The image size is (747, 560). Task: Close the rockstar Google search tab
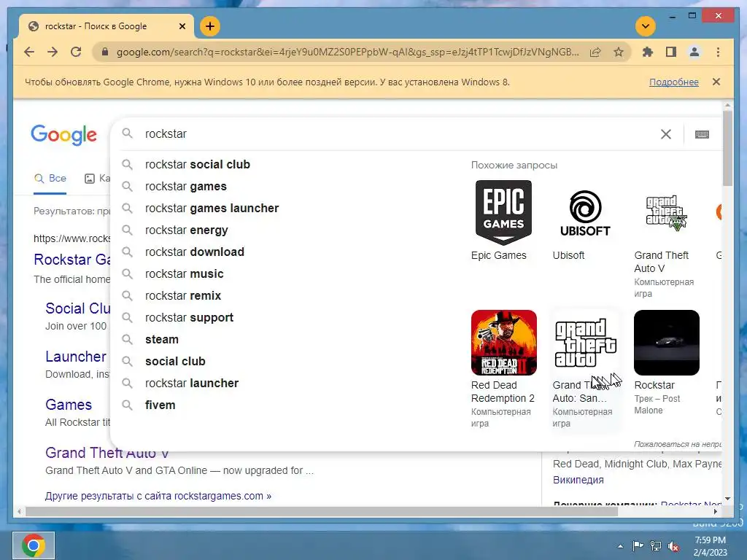click(182, 26)
